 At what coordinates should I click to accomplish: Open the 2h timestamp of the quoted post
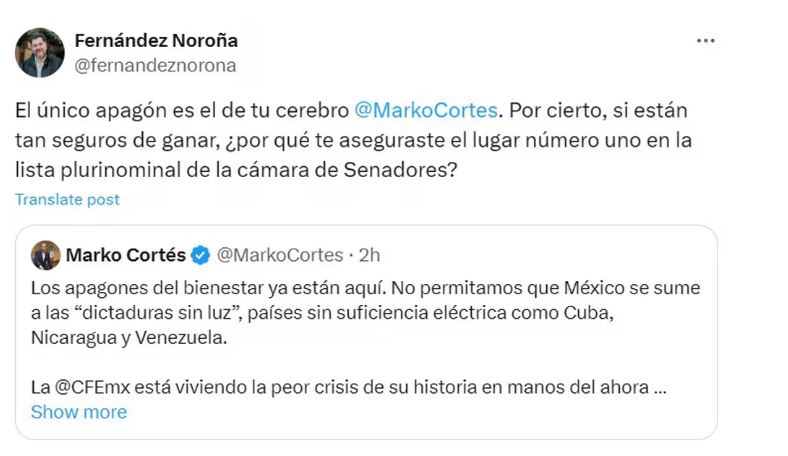(369, 255)
